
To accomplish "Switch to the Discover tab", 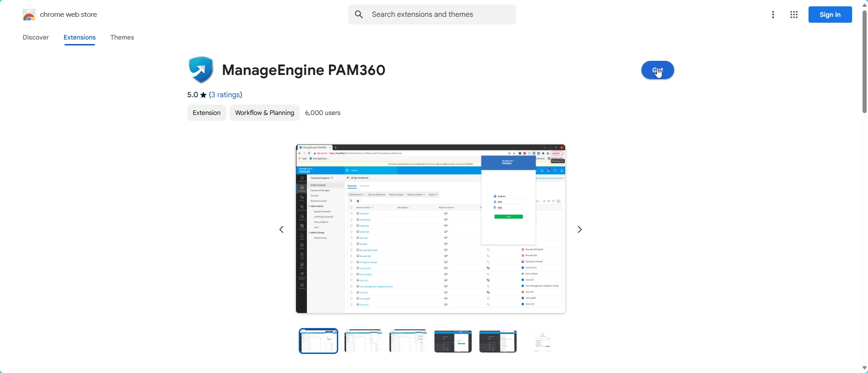I will (x=36, y=38).
